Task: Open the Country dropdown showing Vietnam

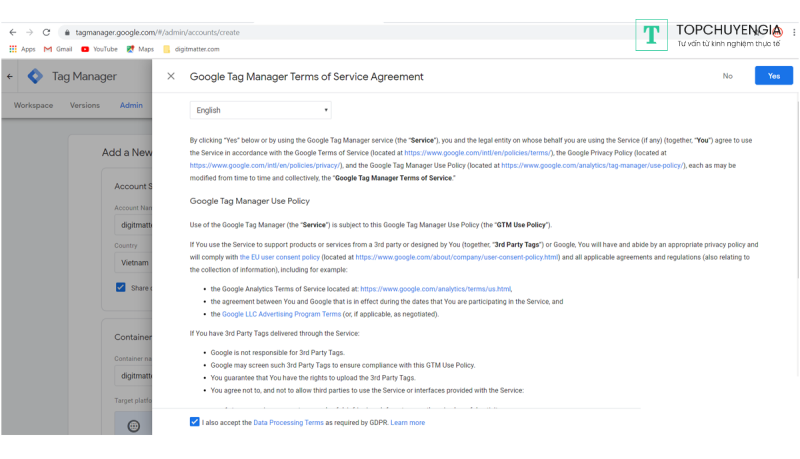Action: (x=130, y=262)
